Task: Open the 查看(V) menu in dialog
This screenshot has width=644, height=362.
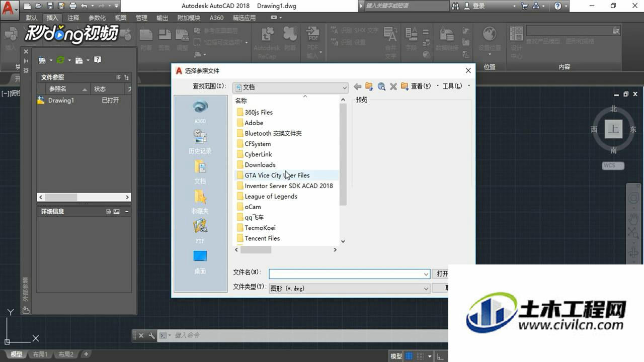Action: [421, 86]
